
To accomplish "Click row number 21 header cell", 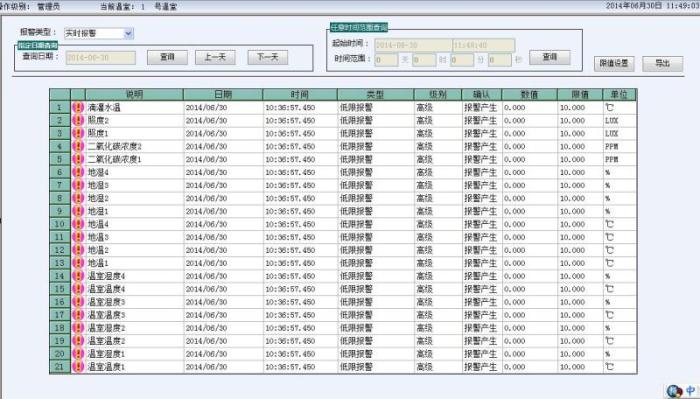I will coord(60,366).
